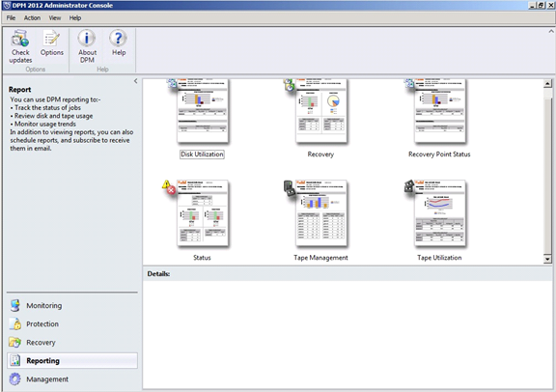Open the File menu
This screenshot has width=556, height=392.
(x=11, y=17)
